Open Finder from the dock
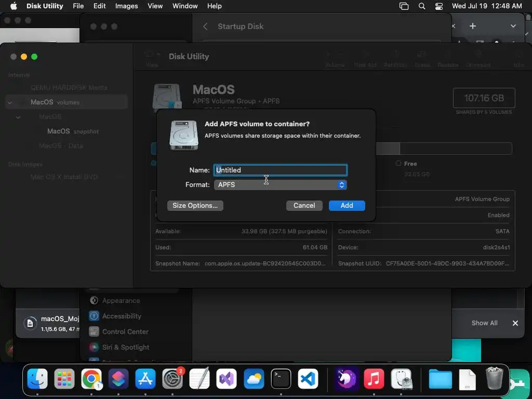The image size is (532, 399). (x=37, y=379)
